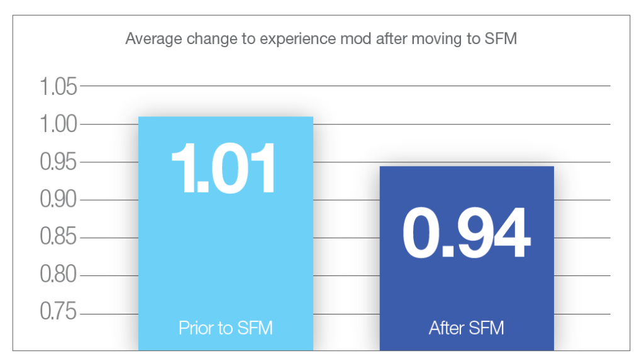Click the bottom gridline at 0.75
This screenshot has width=644, height=361.
coord(346,313)
